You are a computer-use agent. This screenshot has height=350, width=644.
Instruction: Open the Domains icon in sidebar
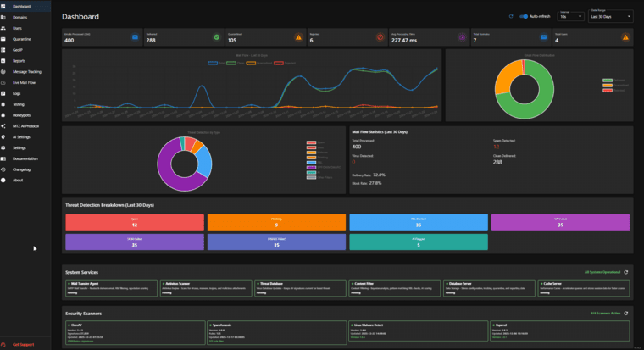3,17
